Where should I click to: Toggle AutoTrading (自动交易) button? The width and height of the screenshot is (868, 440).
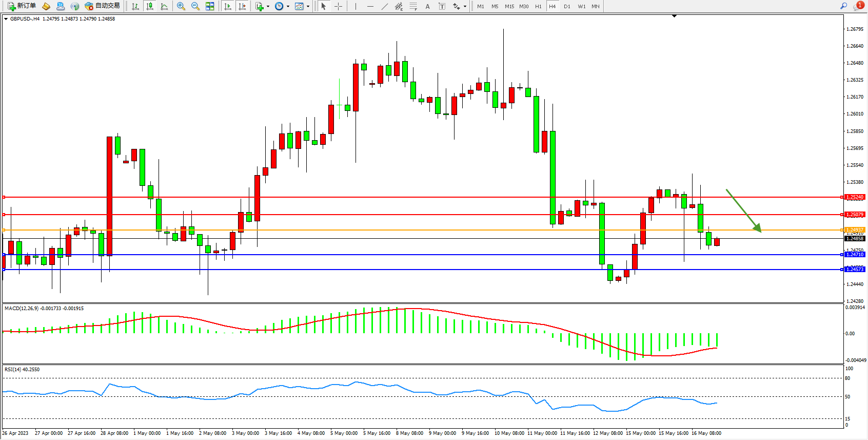(x=103, y=6)
